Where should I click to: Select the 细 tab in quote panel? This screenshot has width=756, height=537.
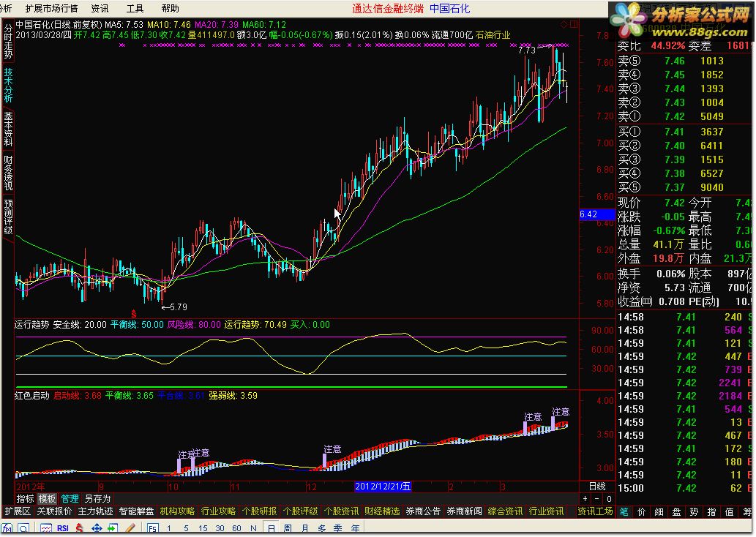659,511
